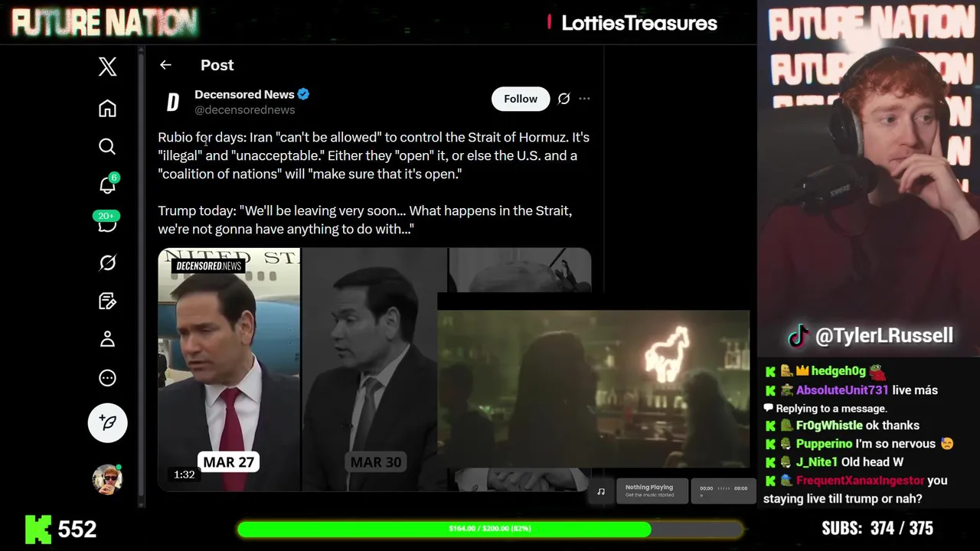Click the green donation goal progress bar
This screenshot has width=980, height=551.
click(x=490, y=529)
